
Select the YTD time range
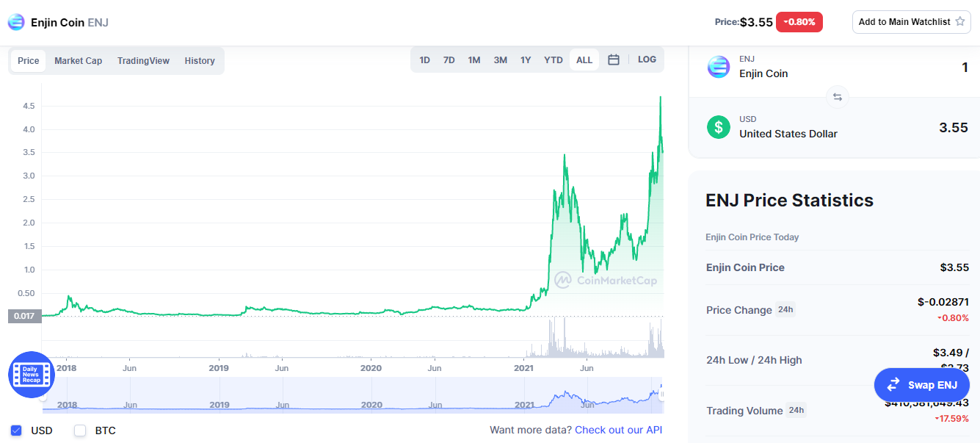(x=553, y=60)
